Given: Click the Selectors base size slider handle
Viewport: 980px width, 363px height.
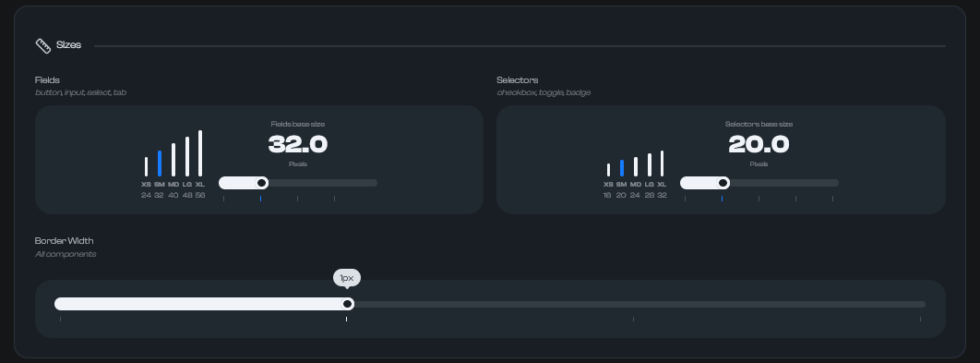Looking at the screenshot, I should coord(723,183).
